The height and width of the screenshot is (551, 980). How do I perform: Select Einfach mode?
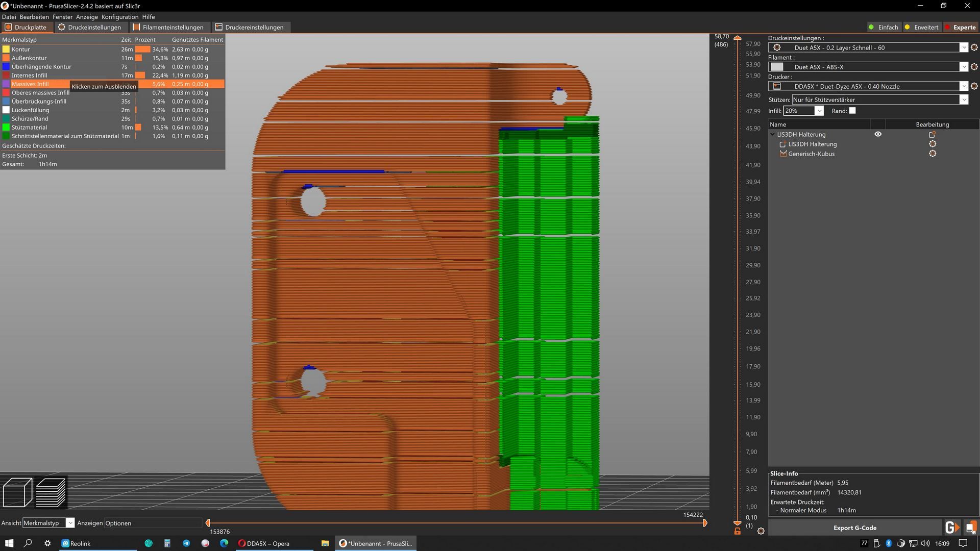[x=884, y=27]
